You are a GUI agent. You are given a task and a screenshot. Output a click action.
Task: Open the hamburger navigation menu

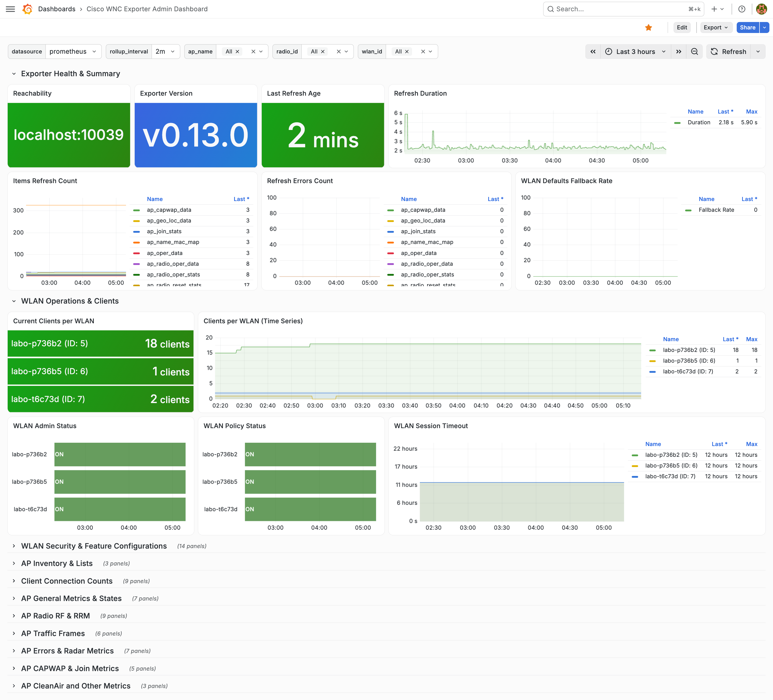(x=10, y=9)
